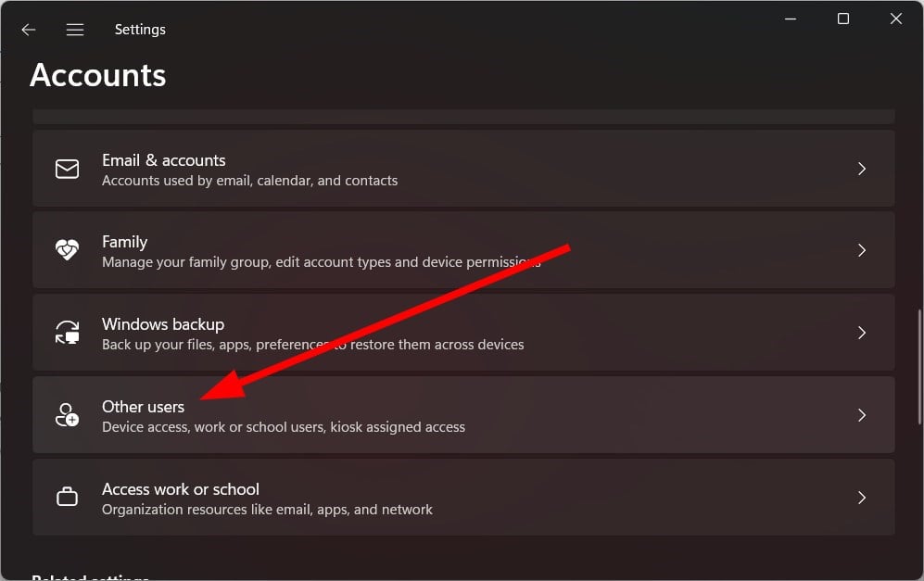Click the Windows backup sync icon
The image size is (924, 581).
pos(67,333)
